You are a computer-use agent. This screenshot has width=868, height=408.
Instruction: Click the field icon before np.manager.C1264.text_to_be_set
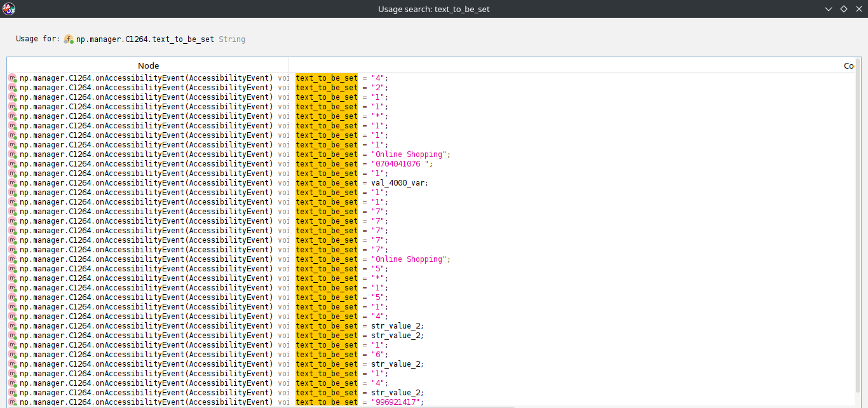coord(69,39)
